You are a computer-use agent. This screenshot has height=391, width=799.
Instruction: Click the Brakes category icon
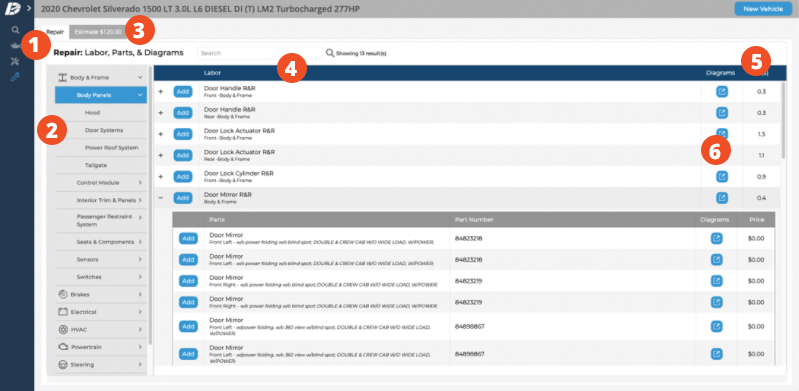point(63,294)
